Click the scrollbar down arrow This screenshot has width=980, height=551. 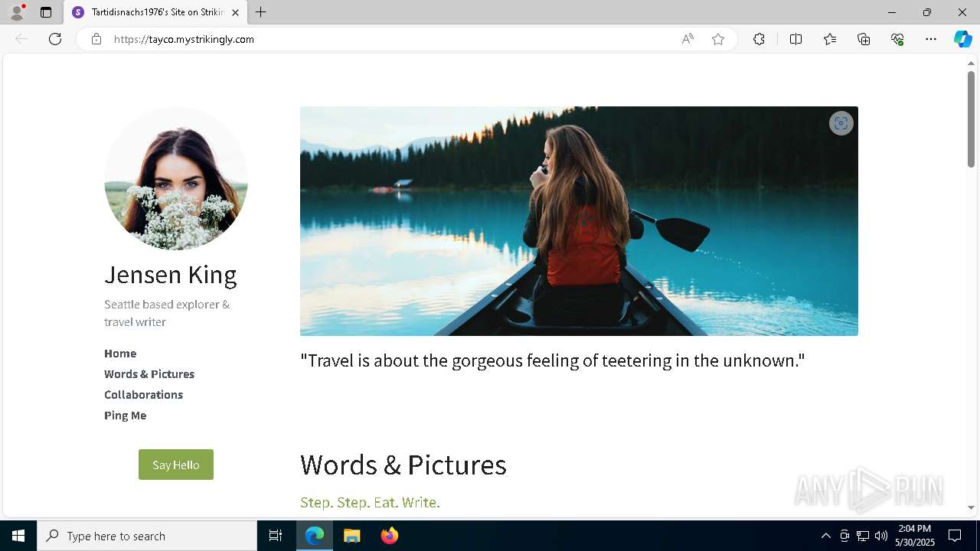[971, 507]
